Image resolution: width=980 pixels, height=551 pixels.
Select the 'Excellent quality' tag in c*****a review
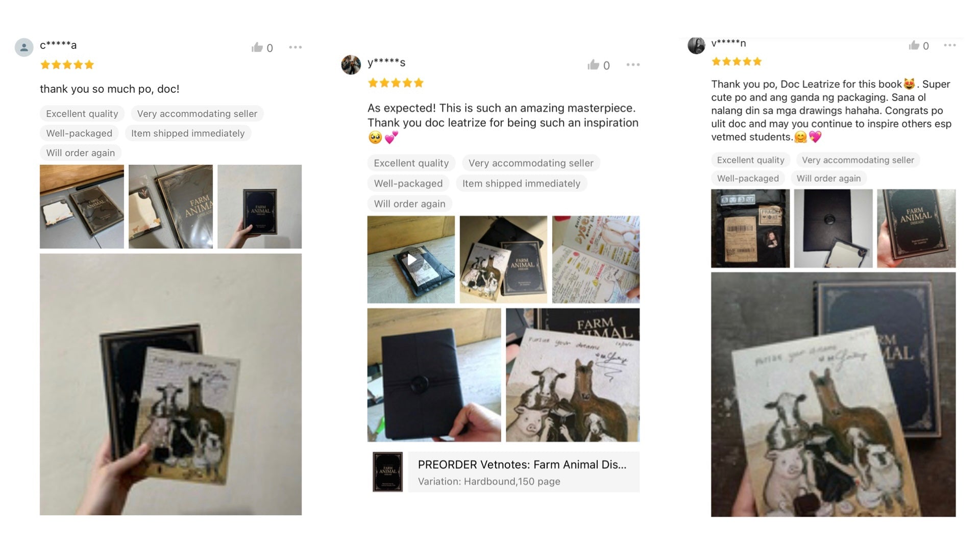point(82,113)
